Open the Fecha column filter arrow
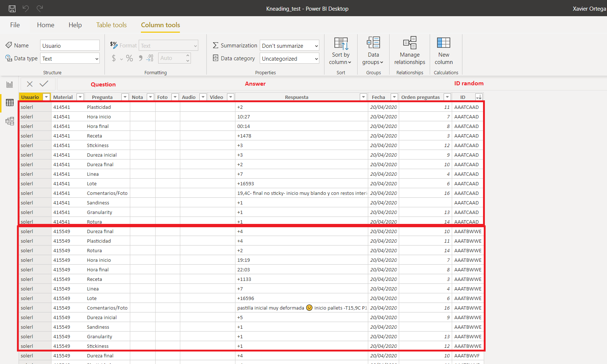The height and width of the screenshot is (364, 607). tap(394, 97)
